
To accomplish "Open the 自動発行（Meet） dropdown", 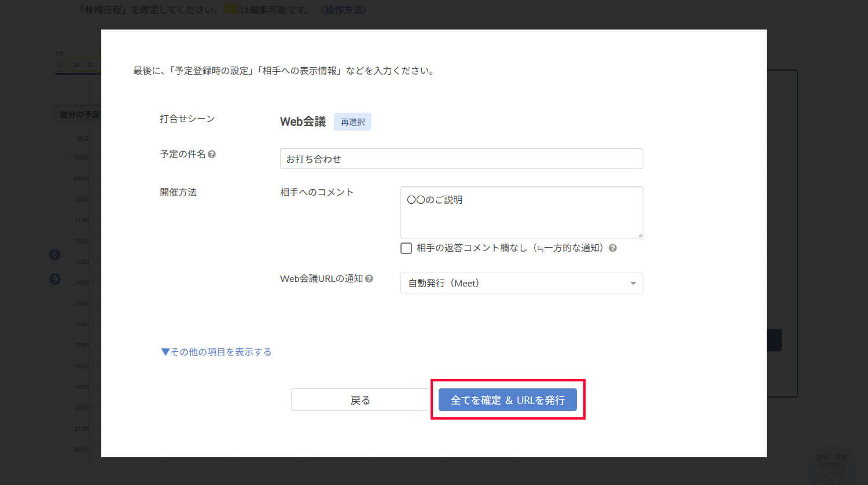I will tap(521, 283).
